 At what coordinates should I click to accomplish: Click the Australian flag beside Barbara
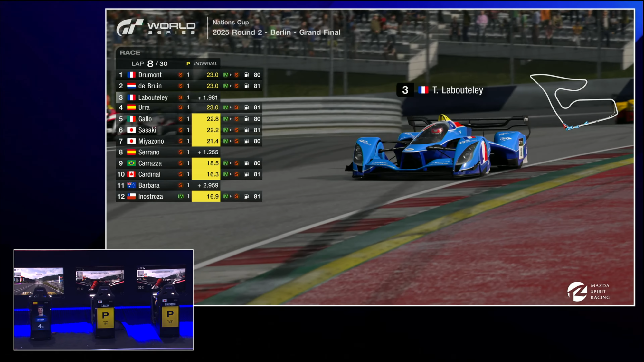click(131, 185)
